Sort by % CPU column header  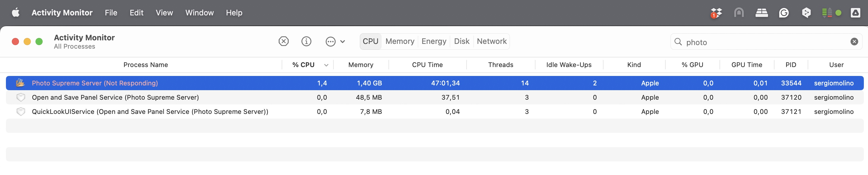[x=303, y=65]
